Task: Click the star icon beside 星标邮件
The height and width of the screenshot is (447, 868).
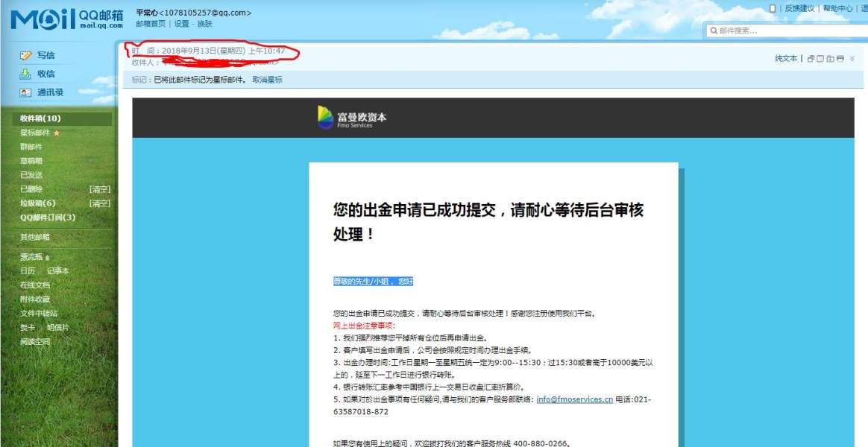Action: [x=57, y=133]
